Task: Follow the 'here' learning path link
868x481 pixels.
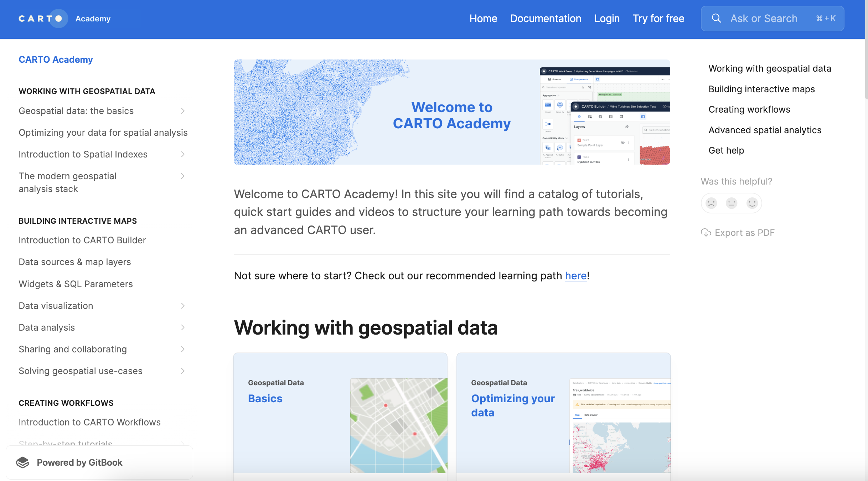Action: pos(576,276)
